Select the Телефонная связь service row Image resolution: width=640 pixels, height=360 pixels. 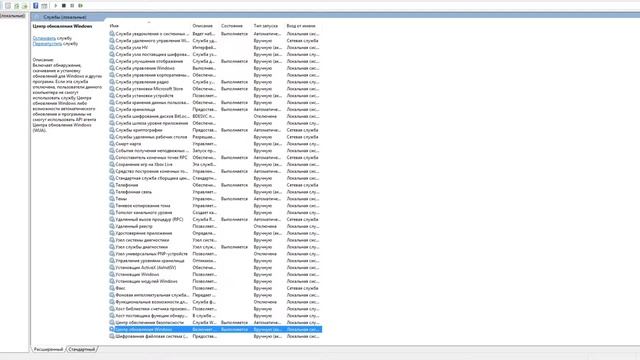coord(215,192)
